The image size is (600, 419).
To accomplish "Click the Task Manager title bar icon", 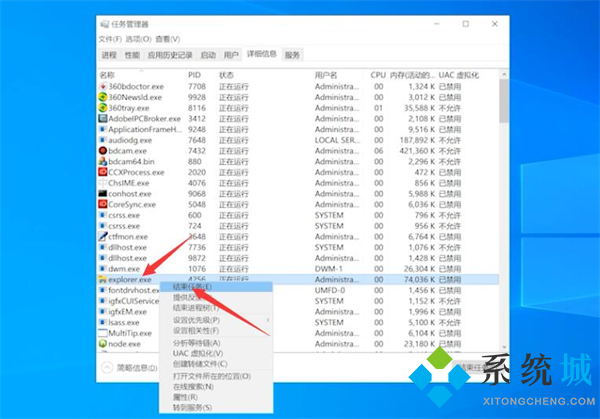I will (104, 24).
